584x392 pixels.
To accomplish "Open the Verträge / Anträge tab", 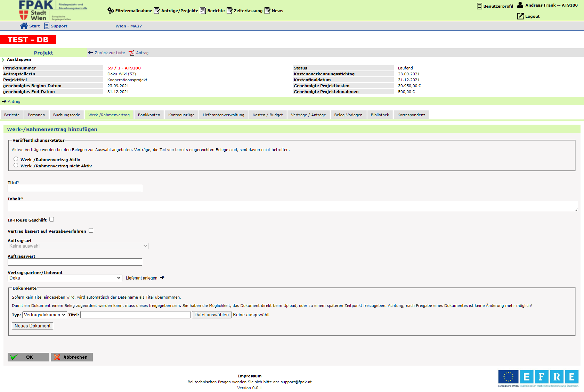I will (308, 115).
